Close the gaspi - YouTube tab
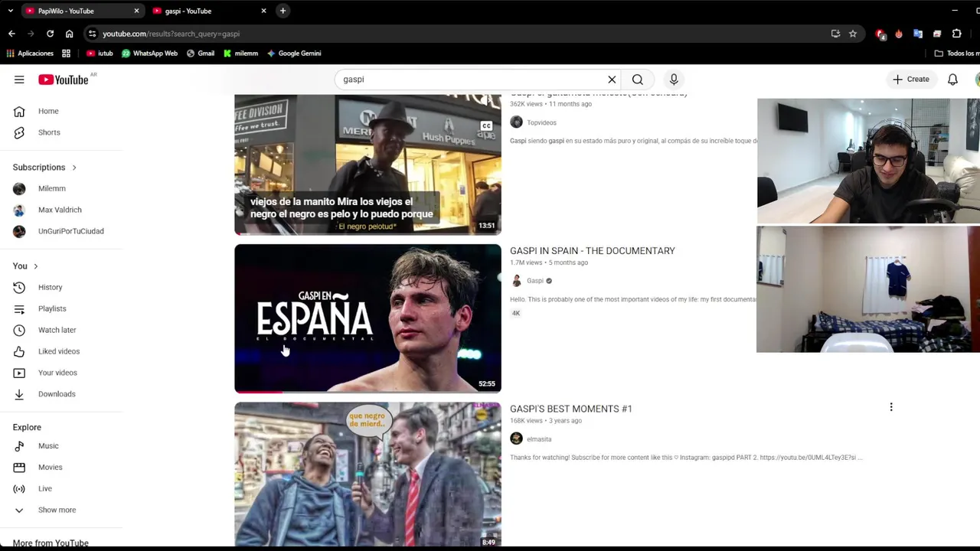This screenshot has width=980, height=551. (x=263, y=11)
